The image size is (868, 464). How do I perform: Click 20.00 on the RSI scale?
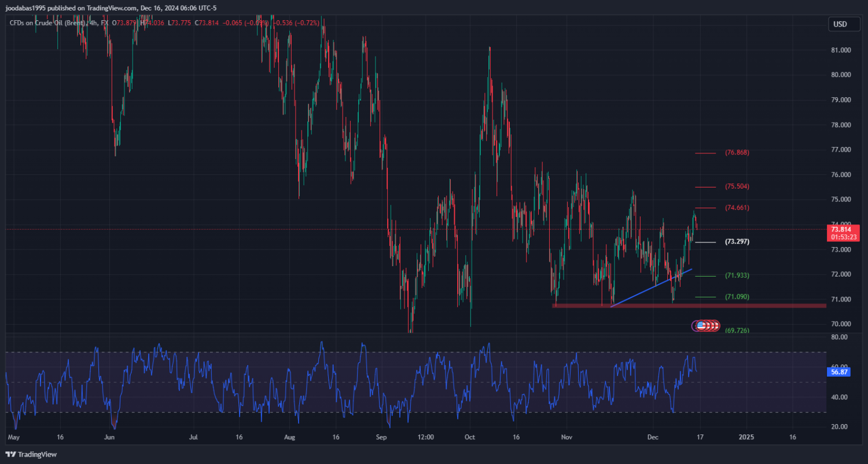coord(840,427)
